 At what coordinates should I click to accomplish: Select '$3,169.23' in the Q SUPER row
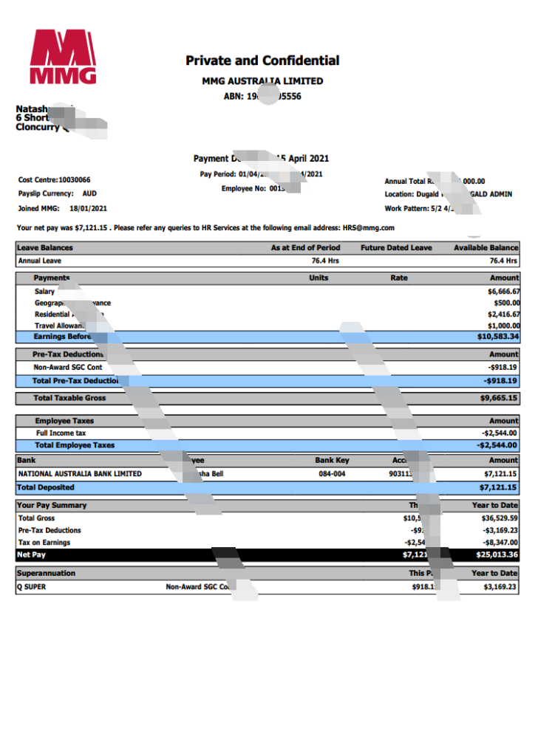coord(500,587)
